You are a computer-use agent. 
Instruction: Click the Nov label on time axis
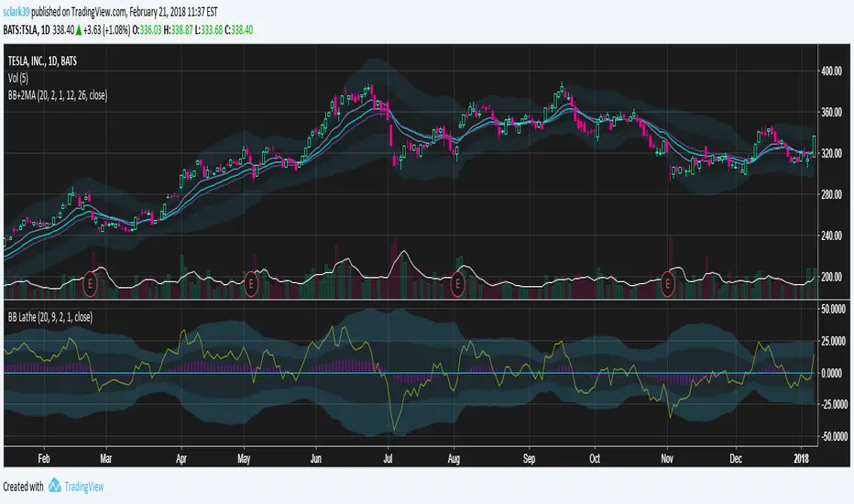pyautogui.click(x=667, y=459)
